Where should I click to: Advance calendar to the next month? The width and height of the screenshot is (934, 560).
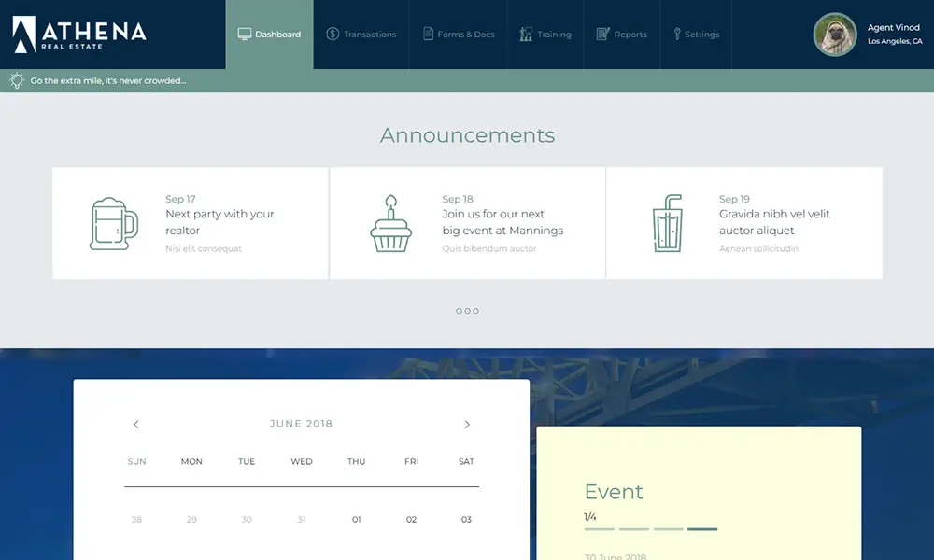[x=467, y=424]
